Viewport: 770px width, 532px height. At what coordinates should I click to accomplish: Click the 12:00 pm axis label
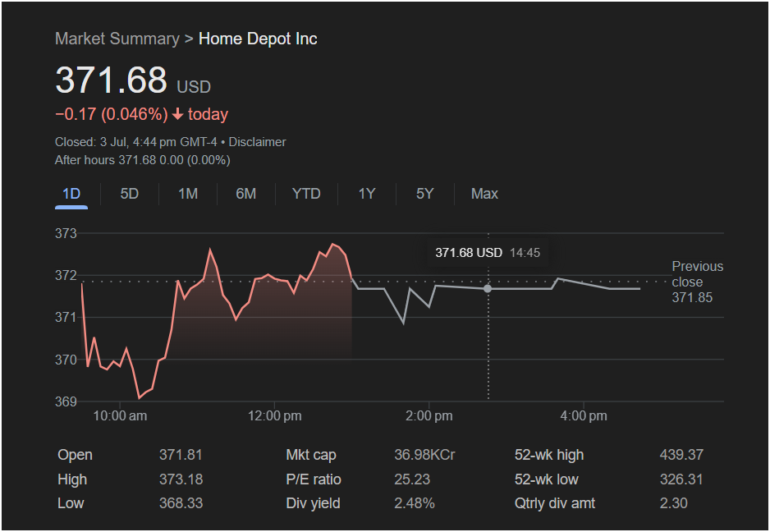click(274, 416)
